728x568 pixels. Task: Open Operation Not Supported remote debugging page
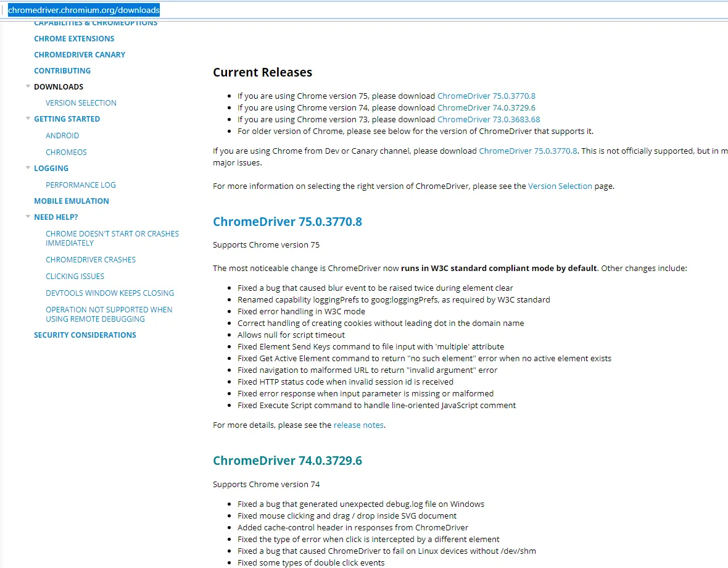(109, 314)
